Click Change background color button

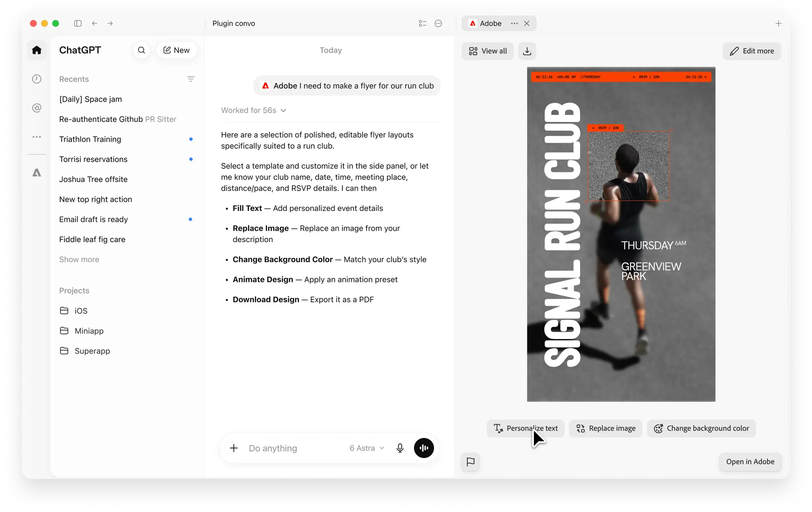coord(701,428)
